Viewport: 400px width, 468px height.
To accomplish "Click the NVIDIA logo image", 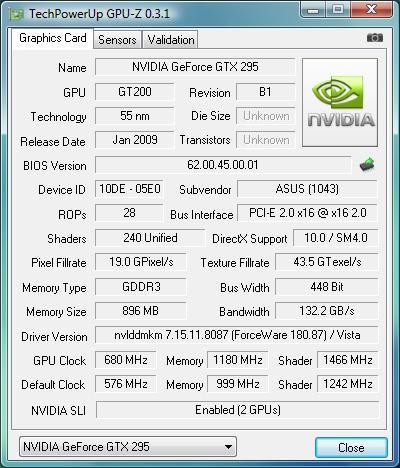I will tap(340, 102).
